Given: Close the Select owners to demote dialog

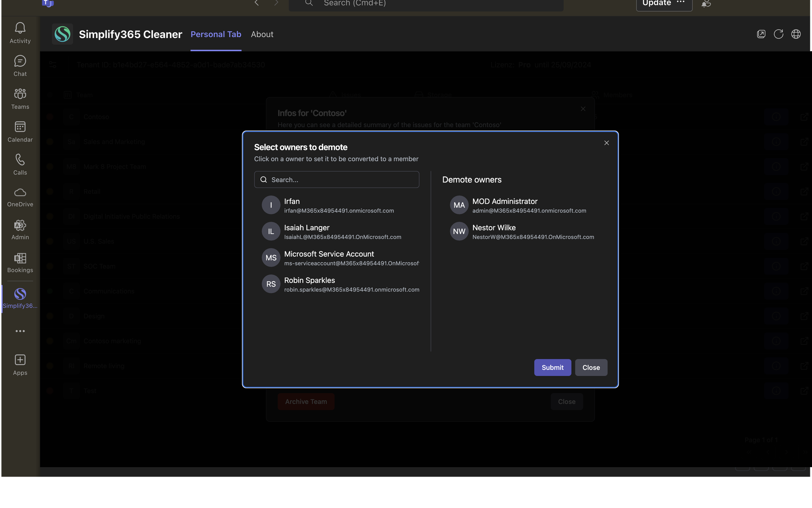Looking at the screenshot, I should click(x=606, y=143).
